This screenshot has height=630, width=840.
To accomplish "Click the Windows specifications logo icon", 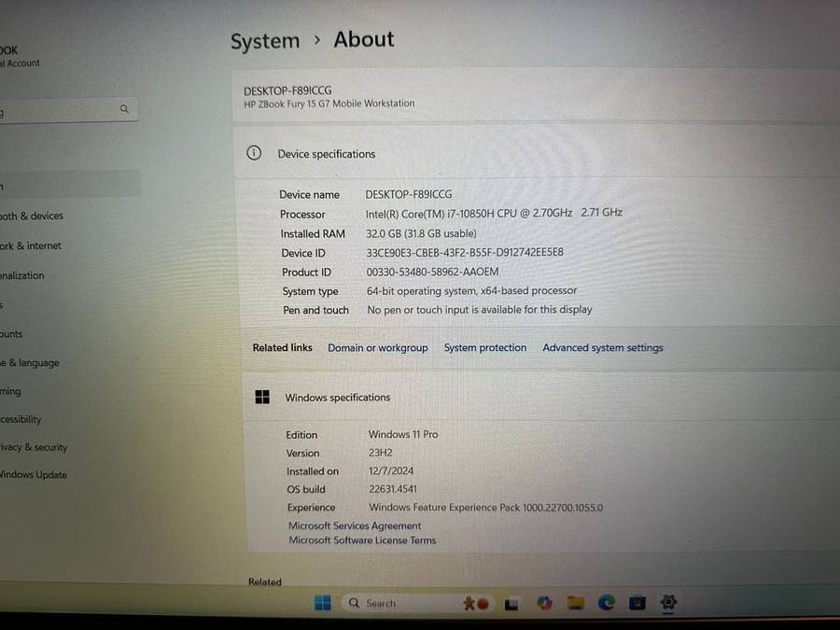I will tap(262, 397).
